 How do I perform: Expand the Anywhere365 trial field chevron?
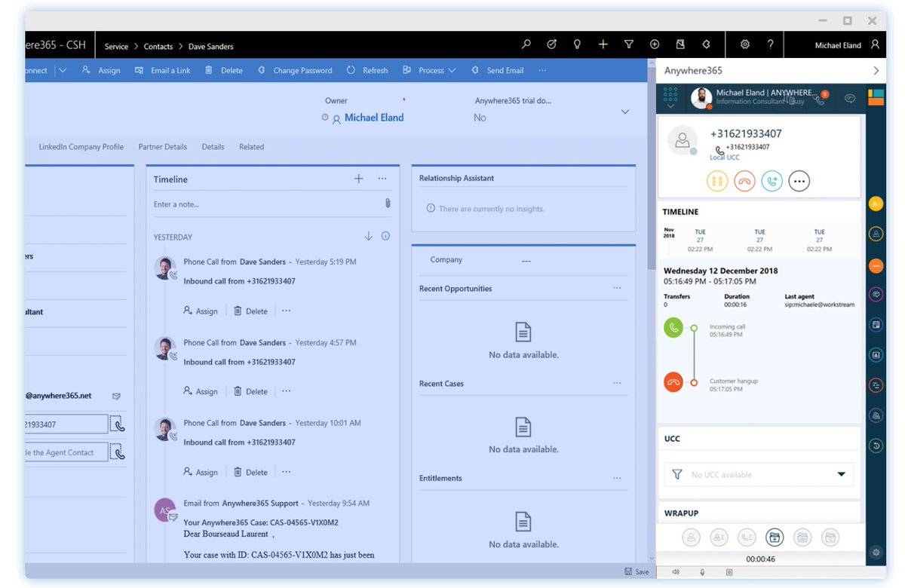625,111
